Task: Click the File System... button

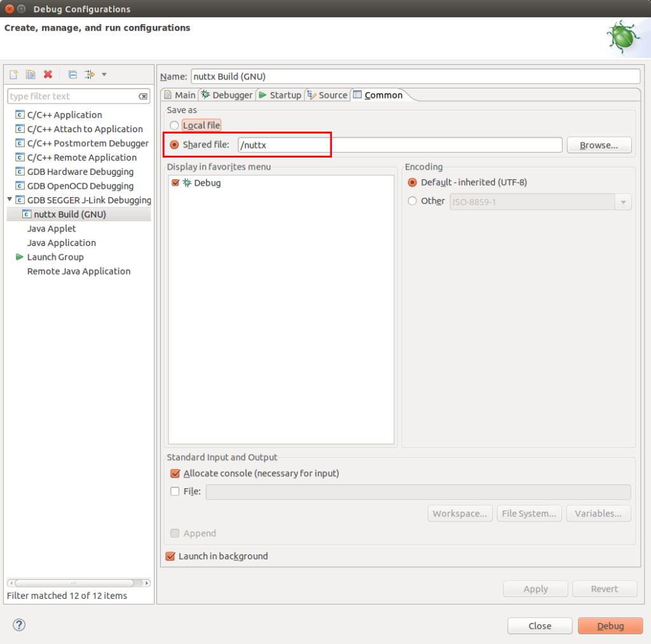Action: point(529,513)
